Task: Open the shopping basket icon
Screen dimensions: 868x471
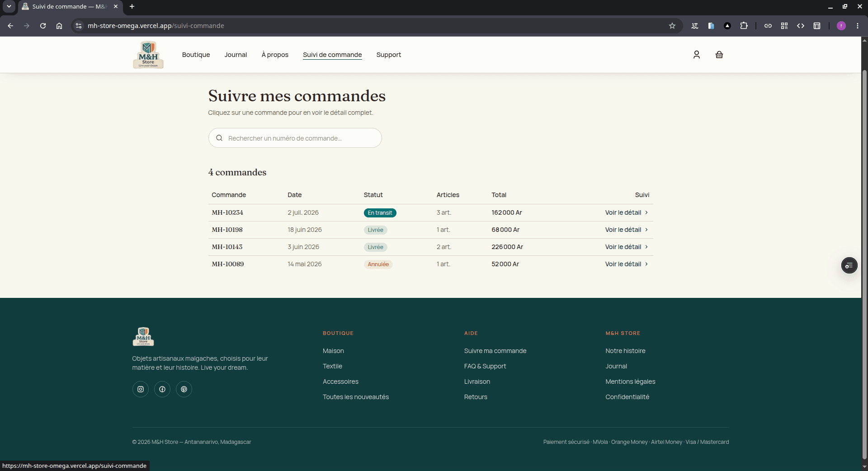Action: tap(719, 55)
